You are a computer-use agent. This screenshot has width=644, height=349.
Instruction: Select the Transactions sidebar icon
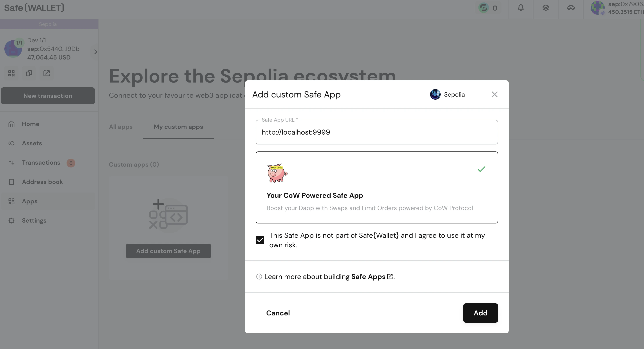tap(11, 162)
